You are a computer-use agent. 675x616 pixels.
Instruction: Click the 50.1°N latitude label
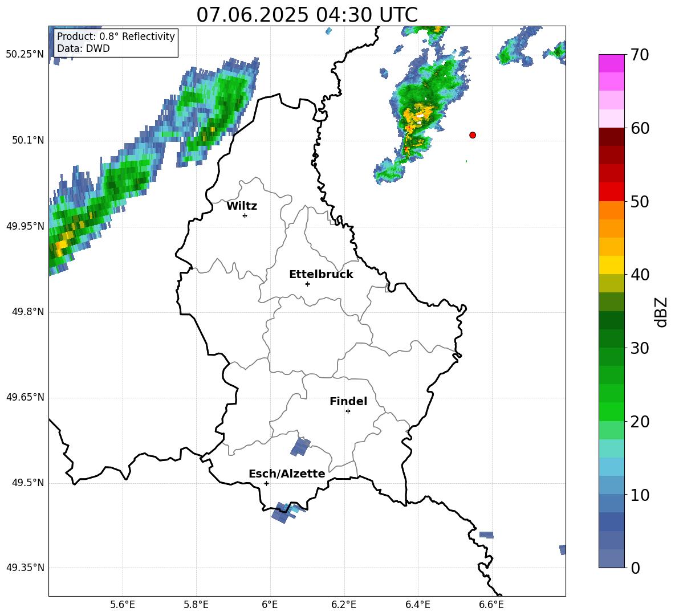pyautogui.click(x=28, y=140)
